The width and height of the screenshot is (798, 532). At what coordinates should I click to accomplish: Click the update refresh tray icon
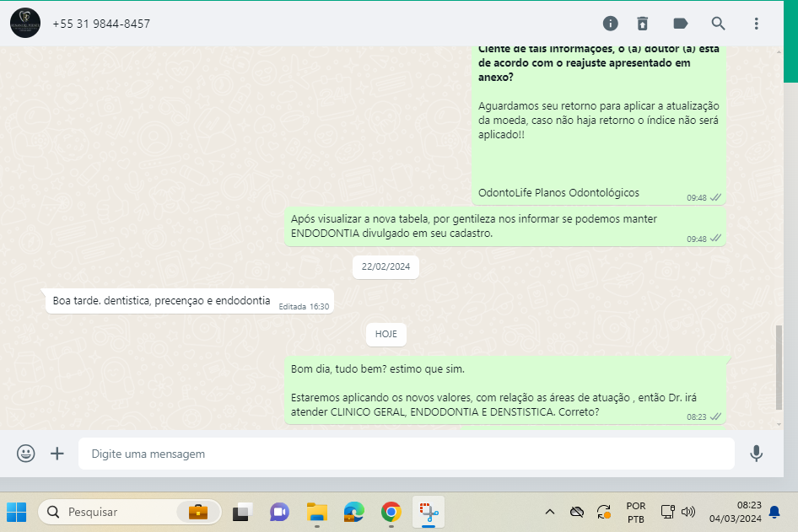(604, 512)
